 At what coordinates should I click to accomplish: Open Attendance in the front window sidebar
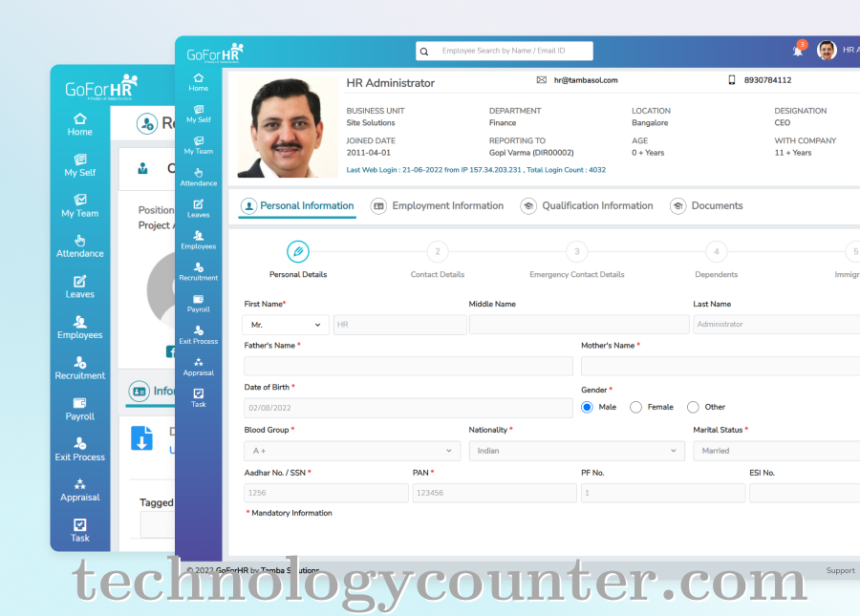(x=199, y=178)
